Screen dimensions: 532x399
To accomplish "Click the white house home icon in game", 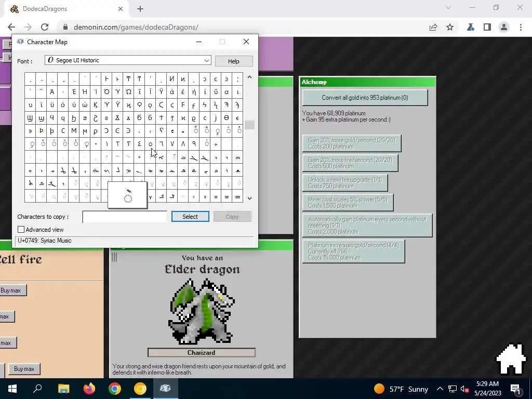I will point(511,360).
